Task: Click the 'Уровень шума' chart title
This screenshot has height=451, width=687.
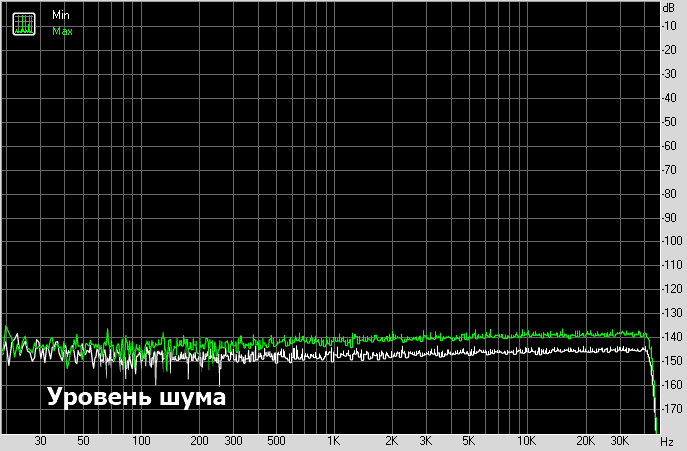Action: tap(136, 397)
